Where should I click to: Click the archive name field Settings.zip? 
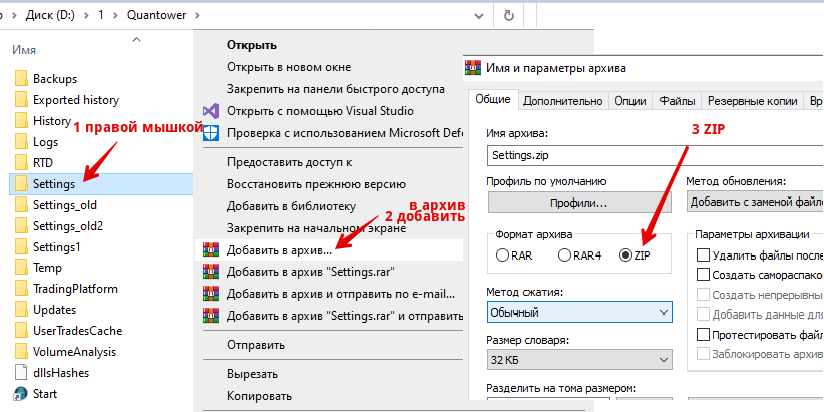point(655,156)
